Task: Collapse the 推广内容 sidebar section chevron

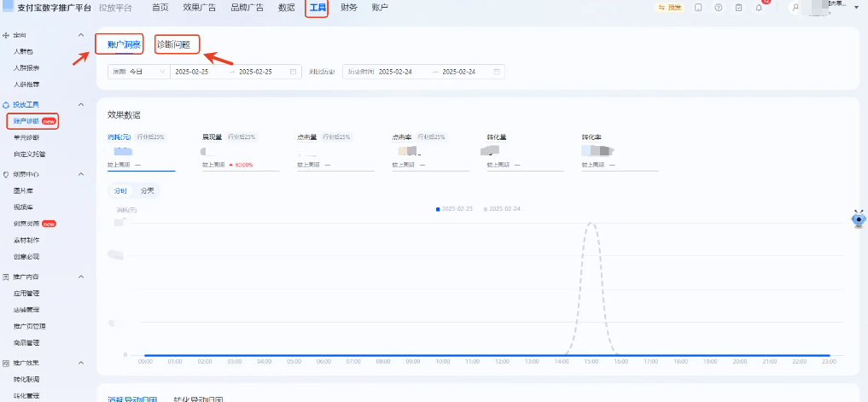Action: click(x=81, y=277)
